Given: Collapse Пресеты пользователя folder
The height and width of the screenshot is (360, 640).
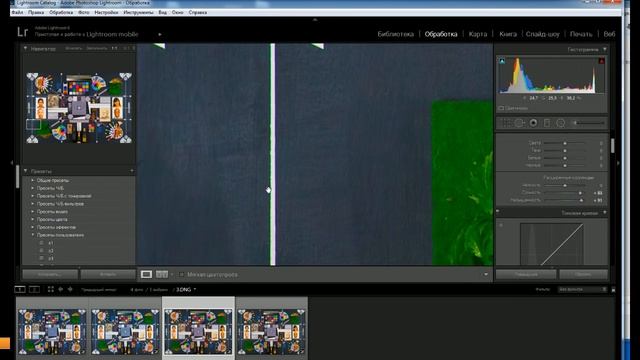Looking at the screenshot, I should (33, 235).
